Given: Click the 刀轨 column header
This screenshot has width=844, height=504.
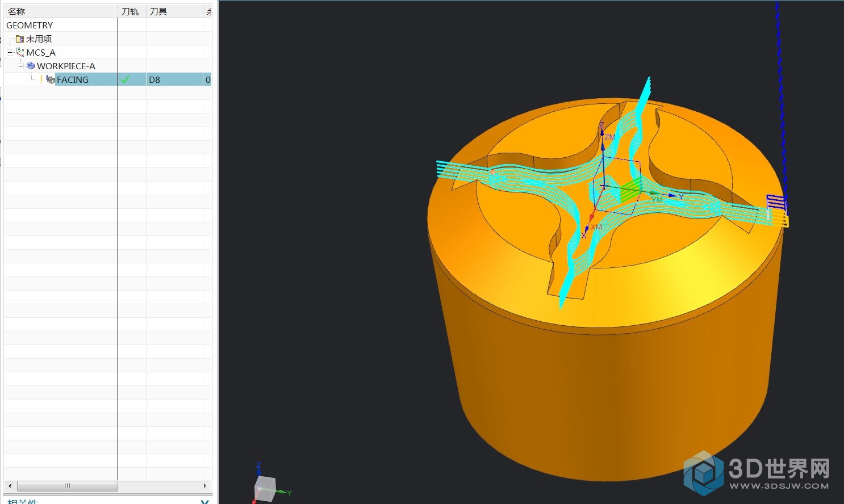Looking at the screenshot, I should pos(132,11).
